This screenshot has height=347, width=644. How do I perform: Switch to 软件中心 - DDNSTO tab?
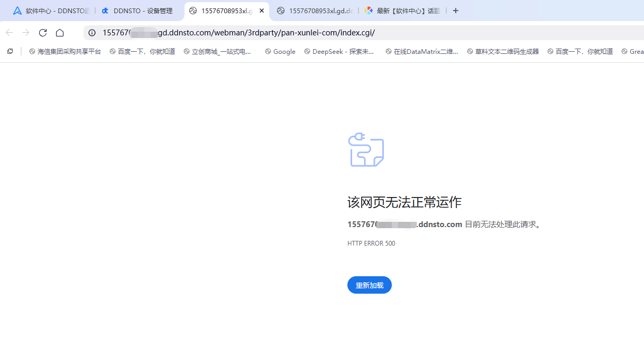click(53, 11)
